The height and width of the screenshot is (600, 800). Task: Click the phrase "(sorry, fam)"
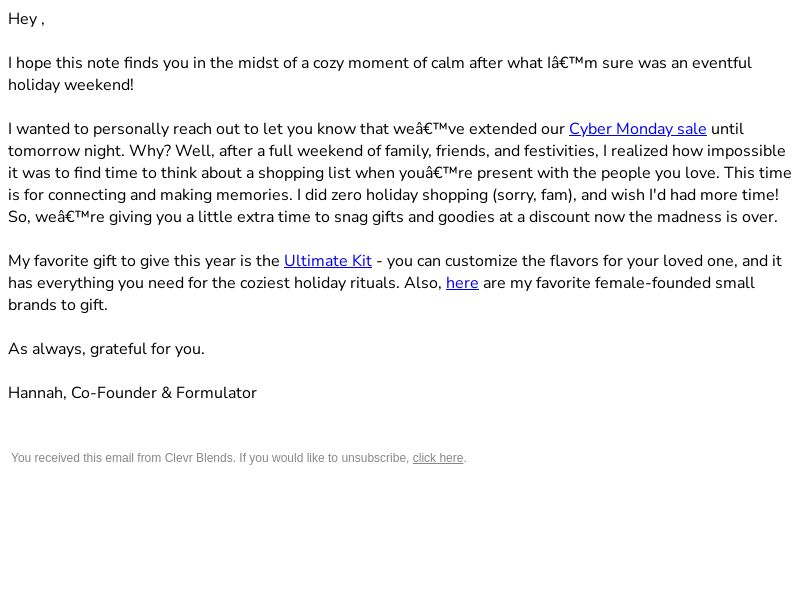tap(534, 195)
